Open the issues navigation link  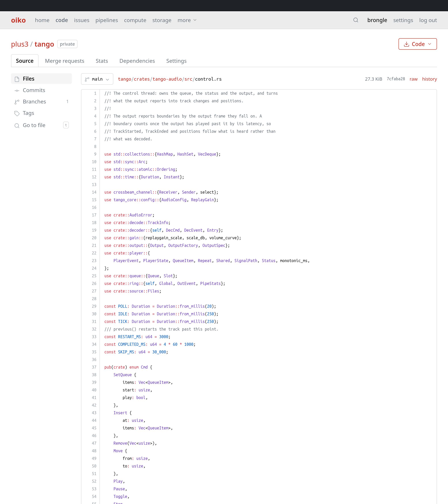click(x=82, y=20)
